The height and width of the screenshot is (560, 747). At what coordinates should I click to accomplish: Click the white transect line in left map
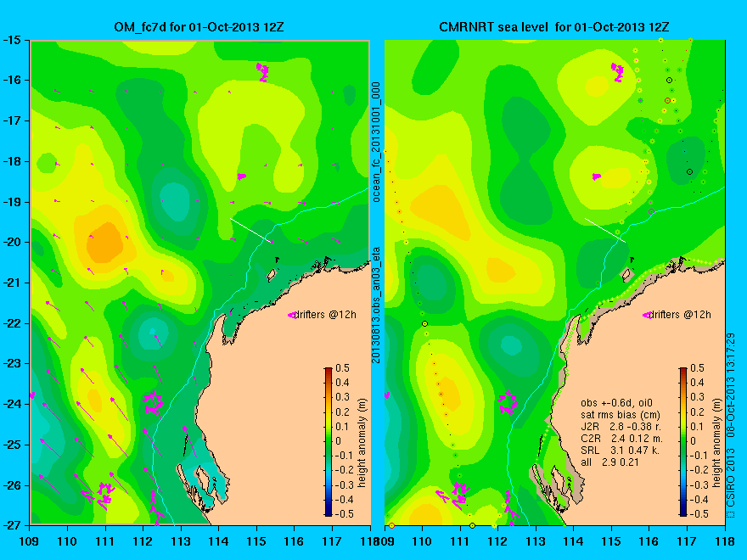point(251,231)
